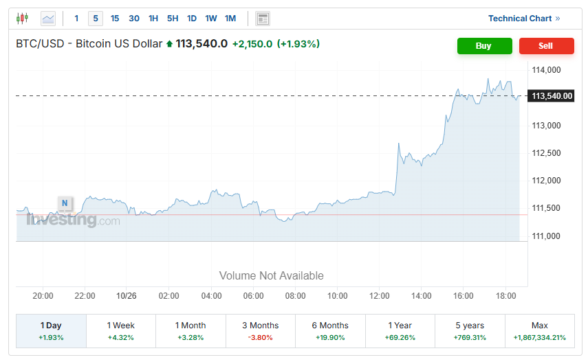Image resolution: width=588 pixels, height=364 pixels.
Task: Click the Investing.com watermark logo
Action: pos(73,220)
